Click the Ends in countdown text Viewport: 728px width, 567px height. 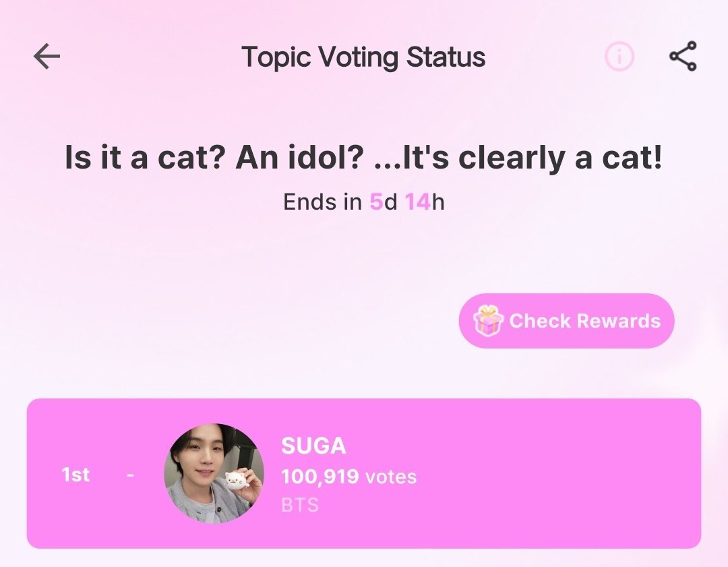coord(363,202)
